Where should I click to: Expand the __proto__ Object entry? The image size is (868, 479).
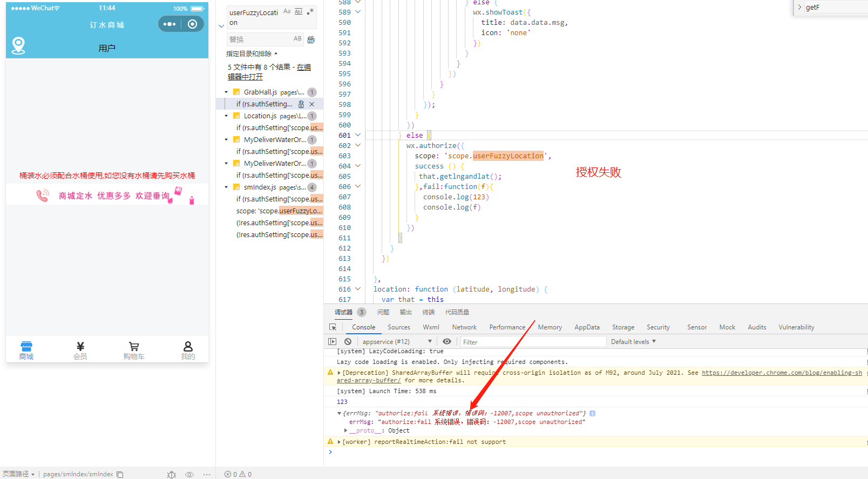point(346,430)
